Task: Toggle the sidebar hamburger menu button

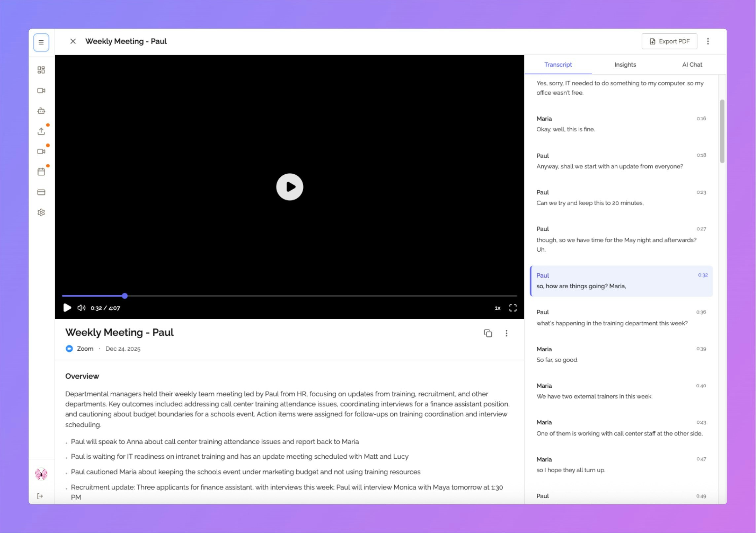Action: [41, 42]
